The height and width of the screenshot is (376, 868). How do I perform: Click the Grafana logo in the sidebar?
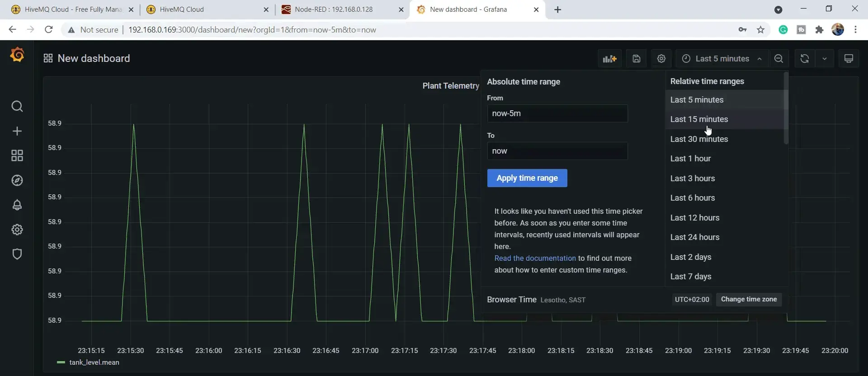[x=17, y=55]
